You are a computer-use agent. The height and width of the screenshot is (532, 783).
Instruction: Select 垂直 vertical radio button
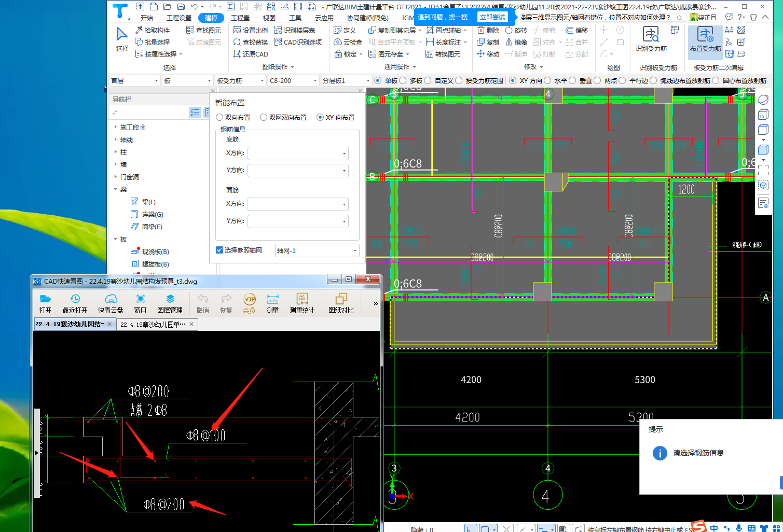click(572, 80)
